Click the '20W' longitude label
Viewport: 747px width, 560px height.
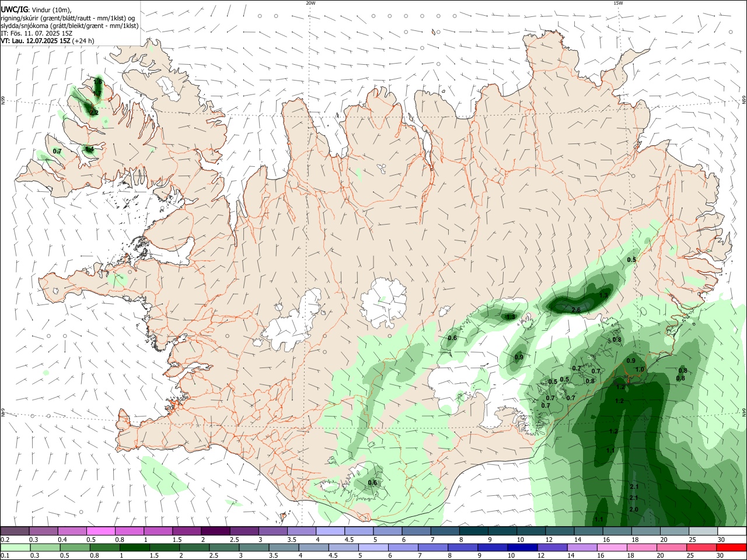pos(310,3)
